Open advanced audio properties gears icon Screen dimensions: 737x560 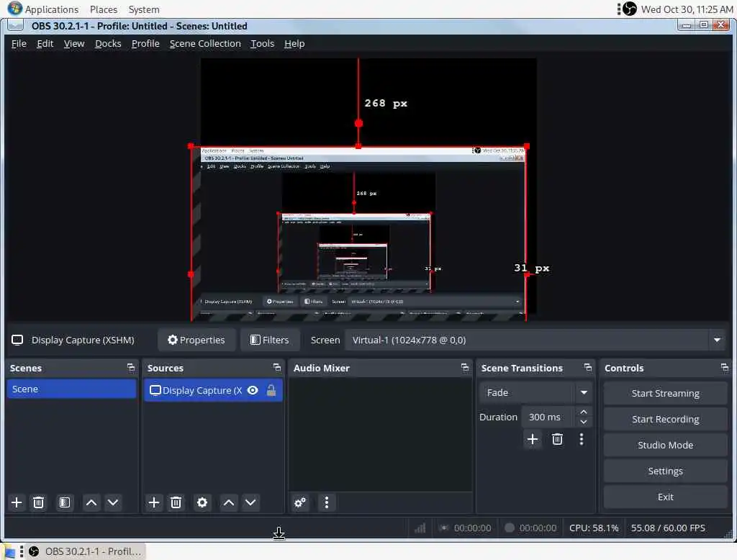pos(300,502)
